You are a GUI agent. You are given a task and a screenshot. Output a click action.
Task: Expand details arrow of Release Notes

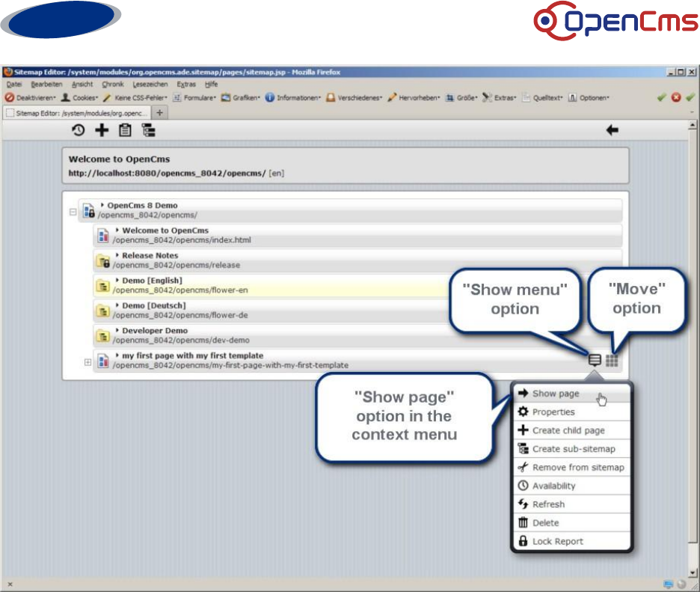pos(117,255)
